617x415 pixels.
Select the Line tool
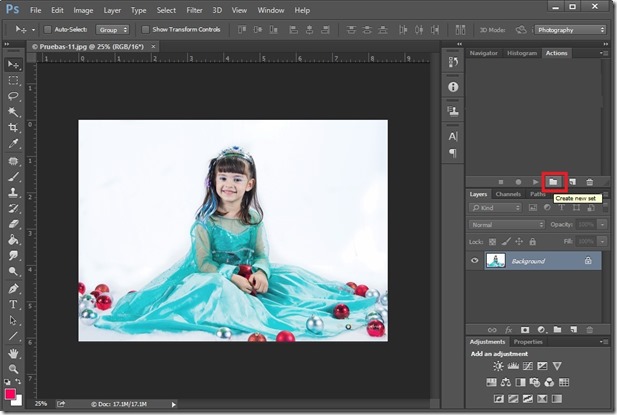pyautogui.click(x=13, y=336)
